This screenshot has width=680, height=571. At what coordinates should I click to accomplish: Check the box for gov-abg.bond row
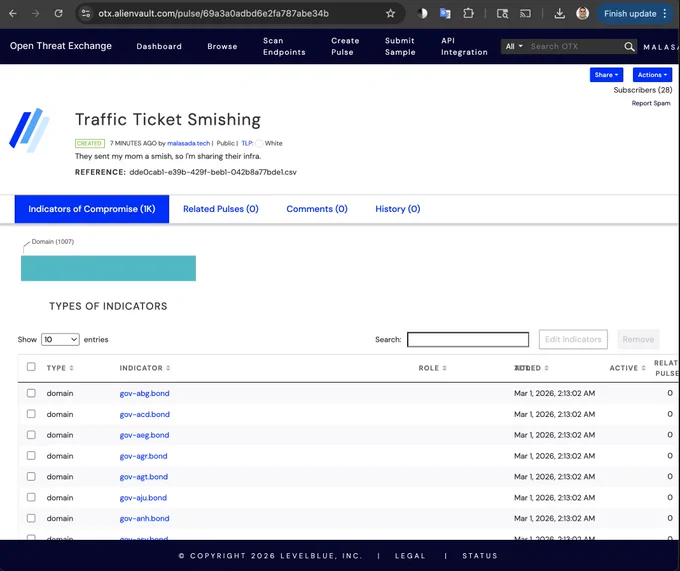pyautogui.click(x=31, y=393)
